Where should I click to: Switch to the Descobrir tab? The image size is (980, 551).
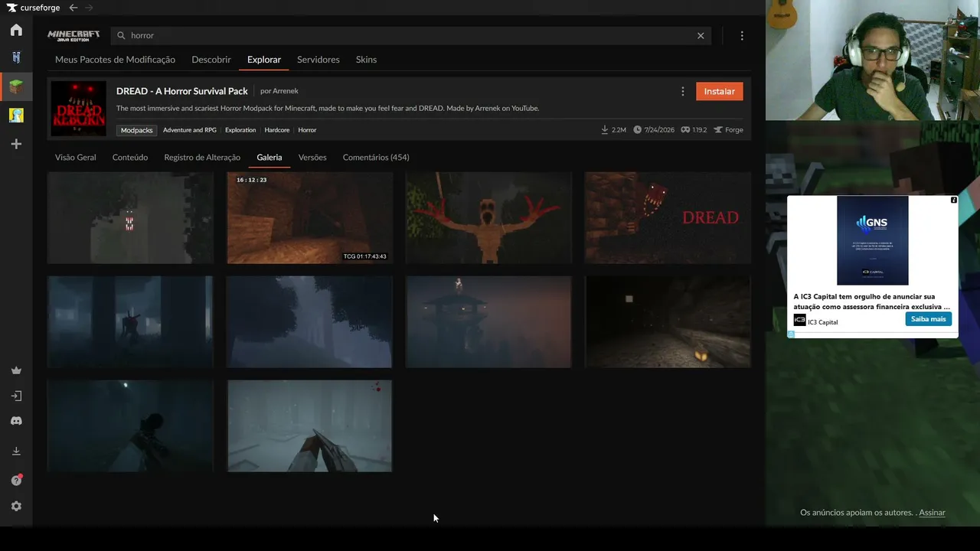(x=211, y=60)
